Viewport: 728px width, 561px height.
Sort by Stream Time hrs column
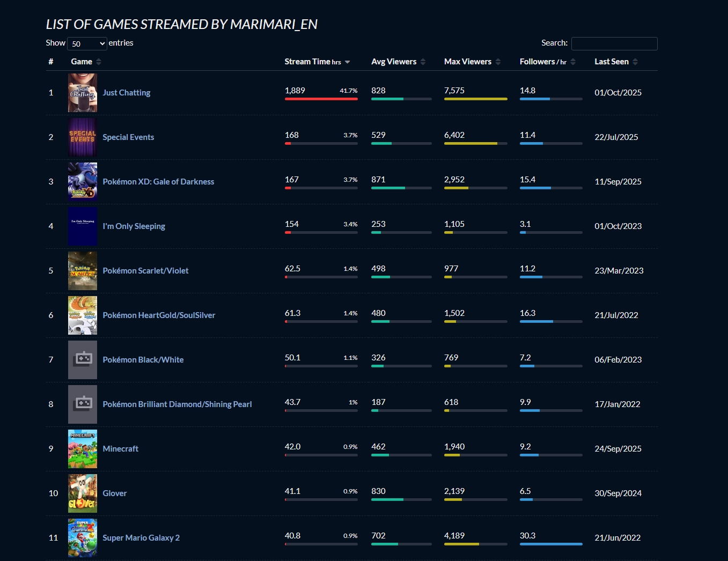tap(317, 62)
